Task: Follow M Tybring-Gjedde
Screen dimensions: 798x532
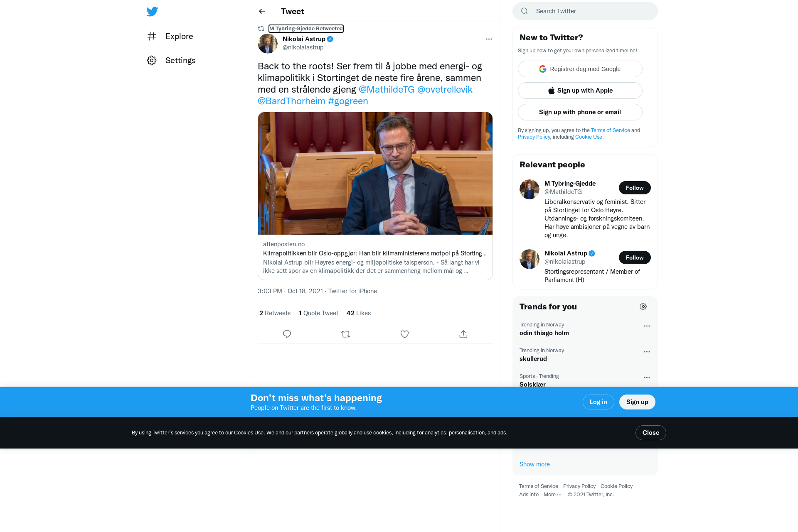Action: pyautogui.click(x=635, y=188)
